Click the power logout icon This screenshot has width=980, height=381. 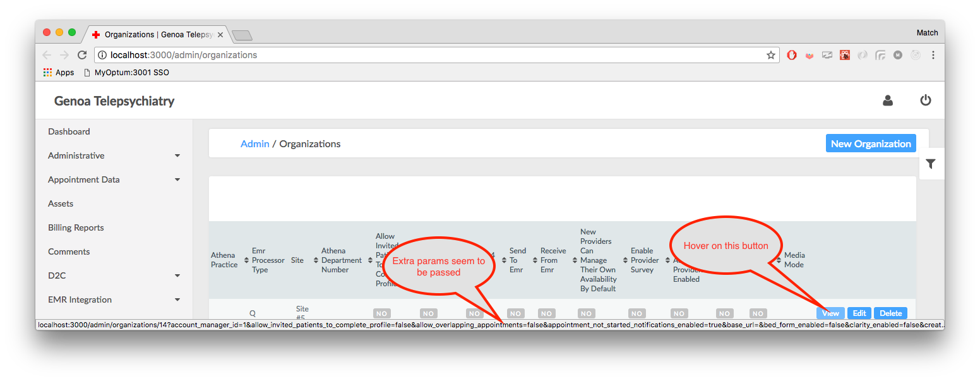coord(926,100)
